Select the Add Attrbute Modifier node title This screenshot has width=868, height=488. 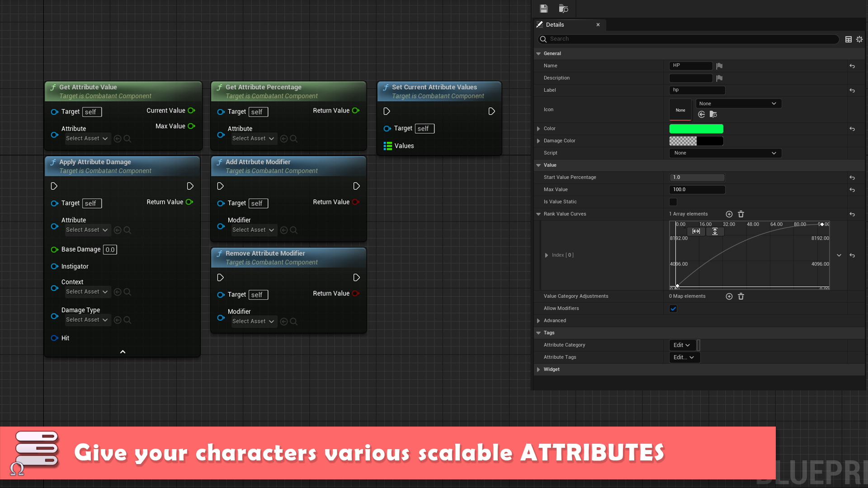pos(258,162)
